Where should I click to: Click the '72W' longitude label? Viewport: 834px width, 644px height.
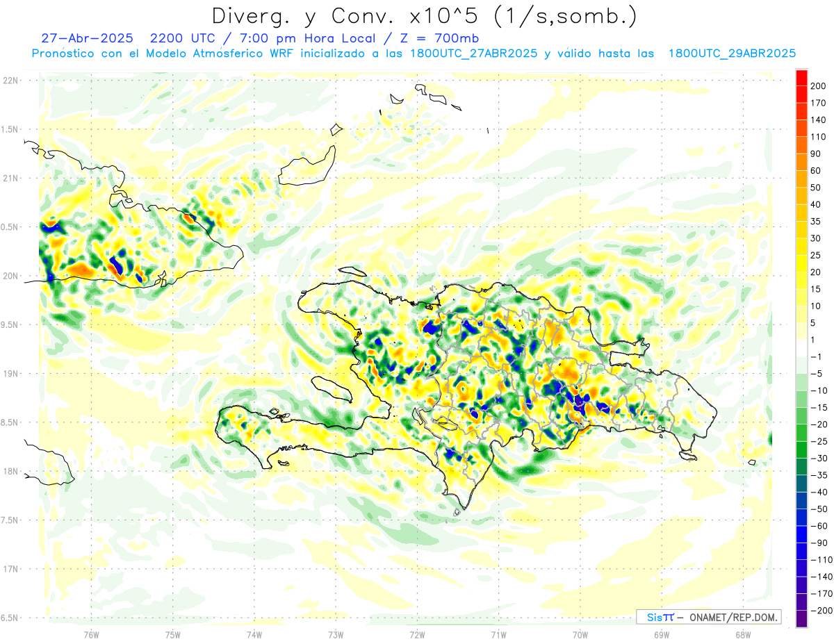[x=417, y=634]
